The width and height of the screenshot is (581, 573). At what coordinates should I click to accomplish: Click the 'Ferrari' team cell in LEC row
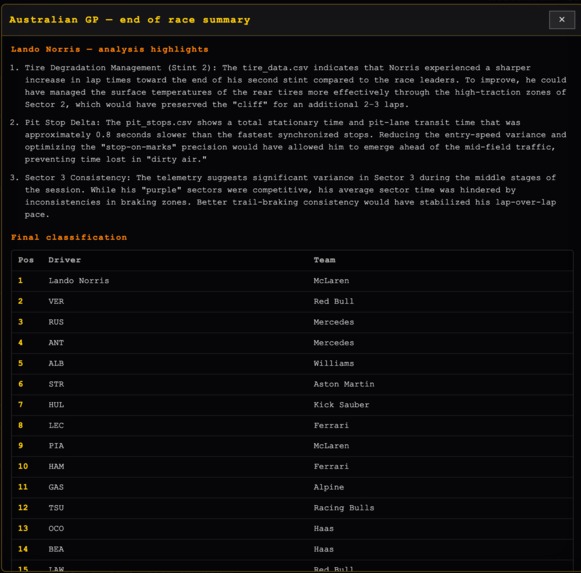tap(331, 425)
